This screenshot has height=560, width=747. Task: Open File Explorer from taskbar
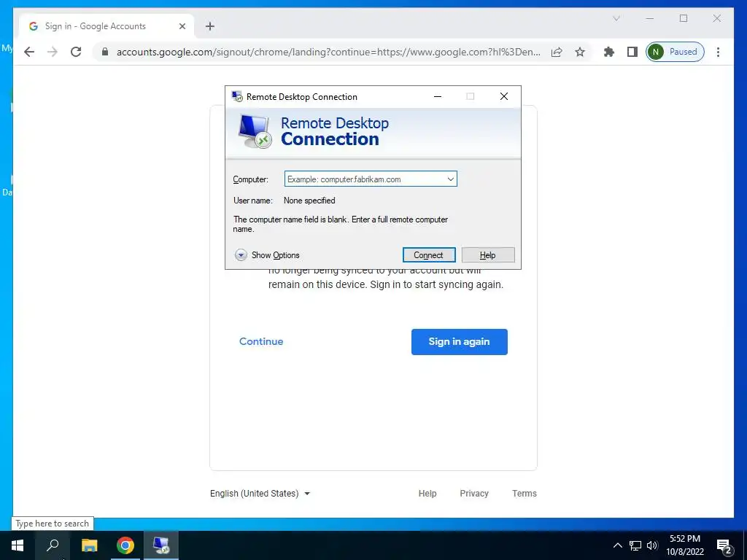pyautogui.click(x=89, y=545)
